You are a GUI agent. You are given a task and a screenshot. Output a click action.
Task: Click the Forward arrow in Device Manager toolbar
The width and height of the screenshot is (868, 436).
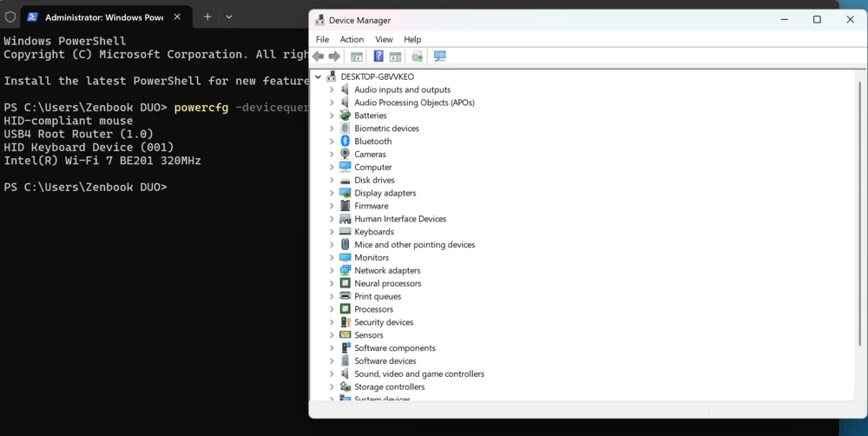pos(334,56)
